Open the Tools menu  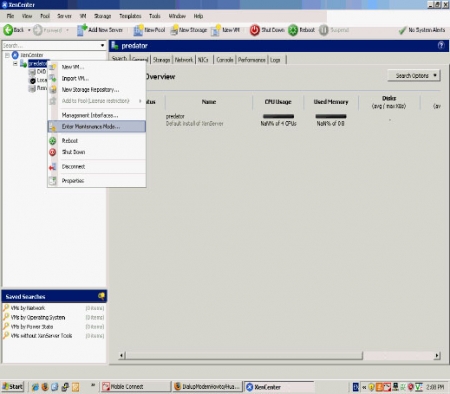pos(155,16)
